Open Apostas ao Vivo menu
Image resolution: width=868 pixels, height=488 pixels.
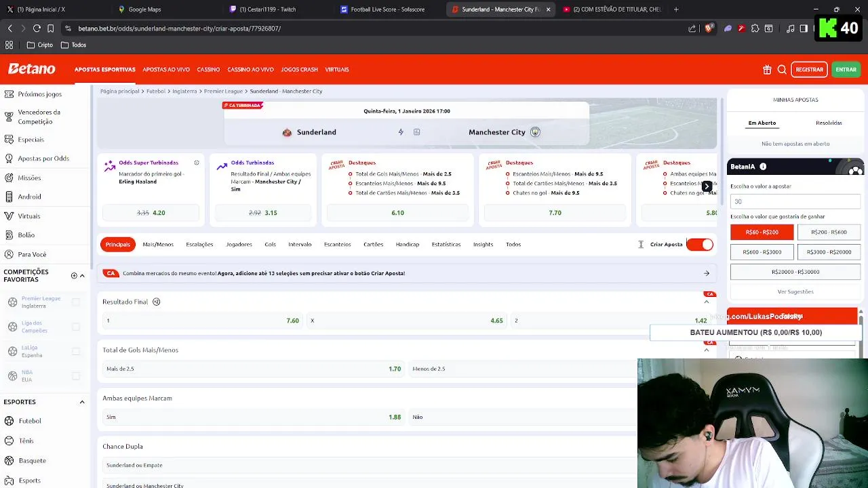pyautogui.click(x=166, y=69)
